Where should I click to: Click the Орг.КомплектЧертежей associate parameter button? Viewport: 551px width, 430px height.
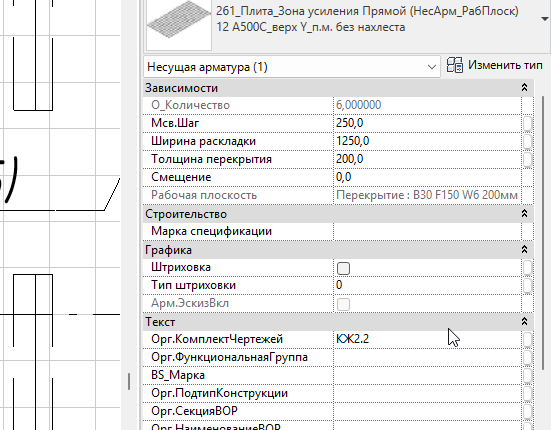click(527, 339)
